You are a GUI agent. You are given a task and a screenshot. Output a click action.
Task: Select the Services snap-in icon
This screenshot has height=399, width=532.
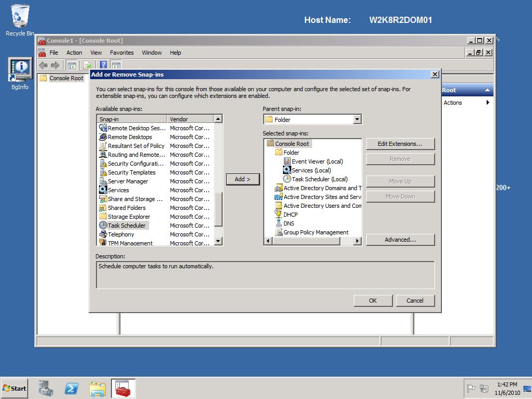[x=102, y=190]
